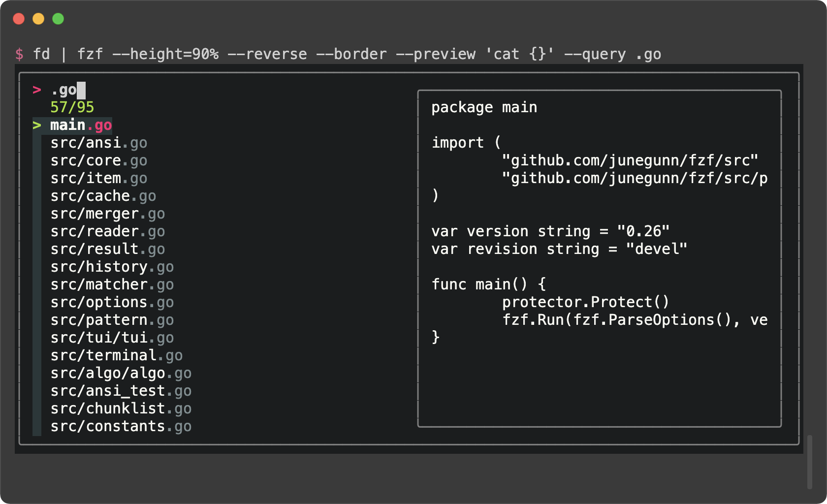Click the pink query prompt arrow
Image resolution: width=827 pixels, height=504 pixels.
coord(37,90)
